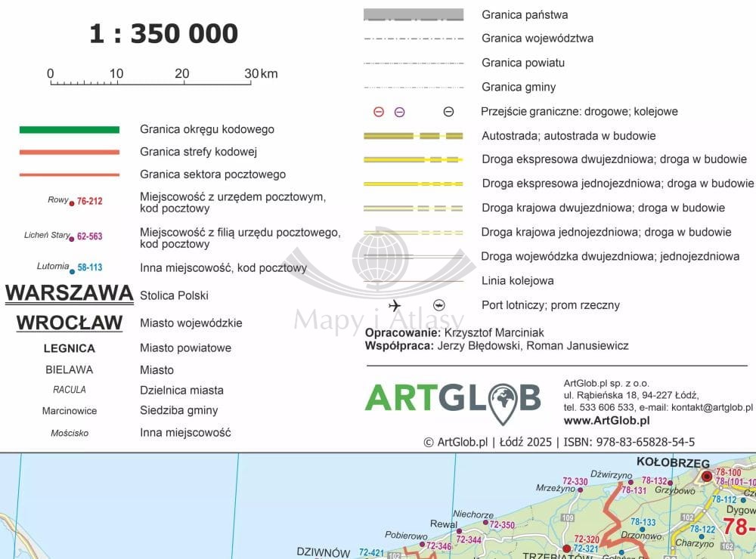Open the www.ArtGlob.pl website link
The width and height of the screenshot is (756, 559).
606,420
